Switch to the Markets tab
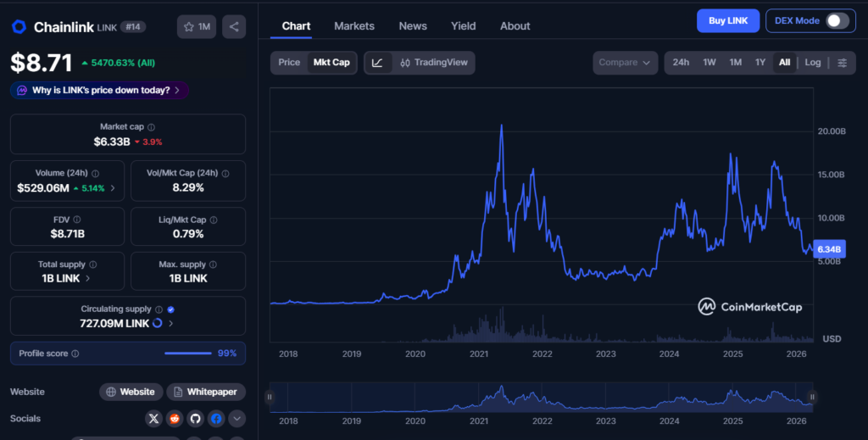 pos(354,26)
